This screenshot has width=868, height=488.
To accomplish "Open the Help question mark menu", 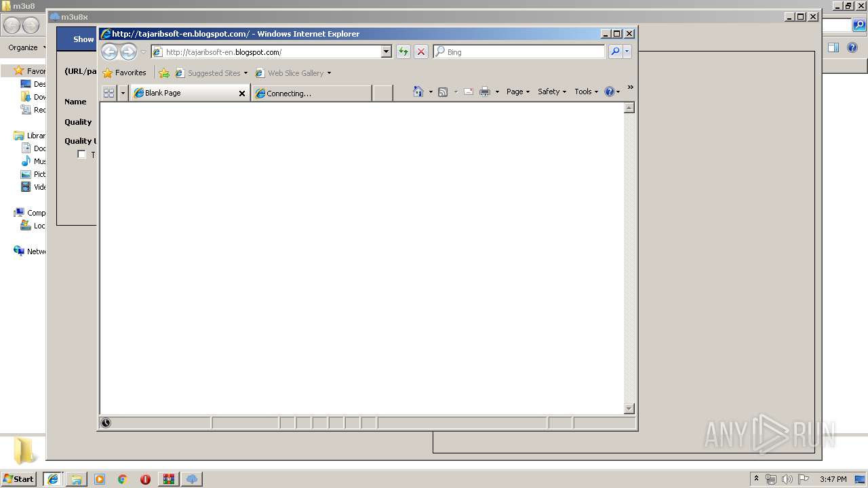I will coord(612,91).
